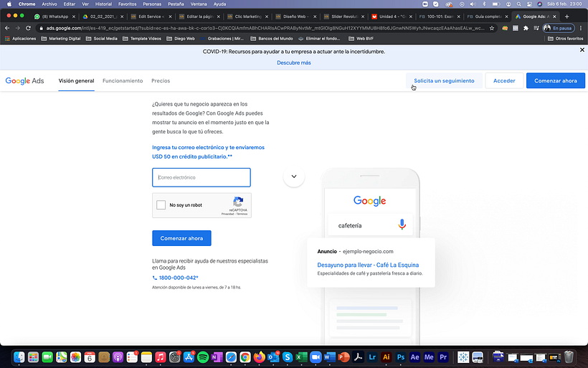Open Spotlight search in the menu bar
588x368 pixels.
519,4
